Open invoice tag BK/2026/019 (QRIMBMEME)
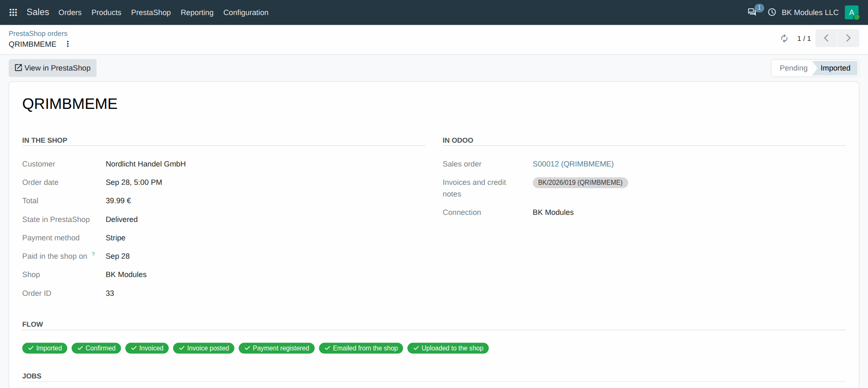The width and height of the screenshot is (868, 388). (580, 183)
